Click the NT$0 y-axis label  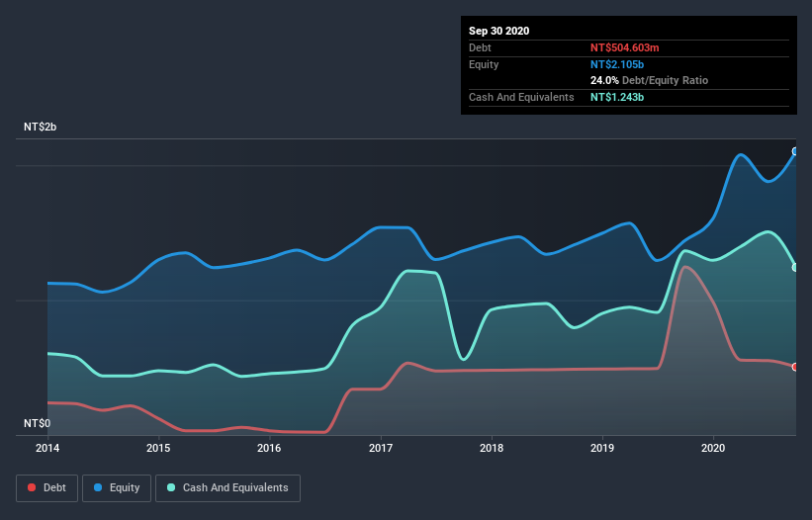point(38,423)
